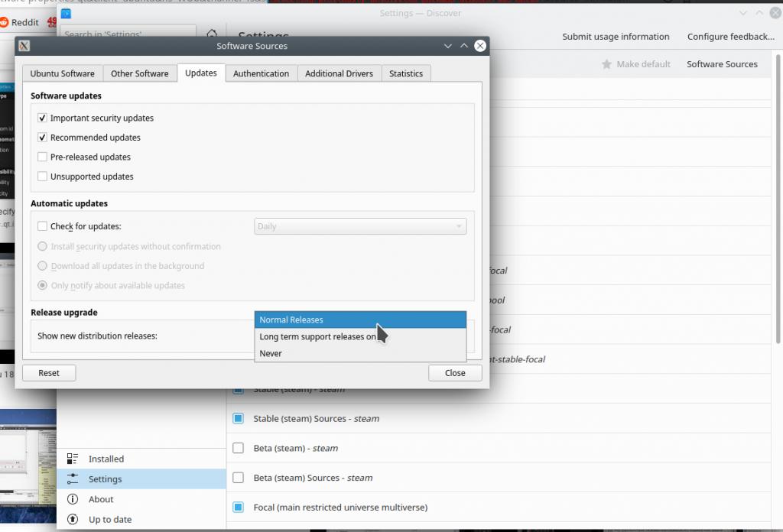Click the Reddit icon in browser bar
783x532 pixels.
tap(5, 22)
